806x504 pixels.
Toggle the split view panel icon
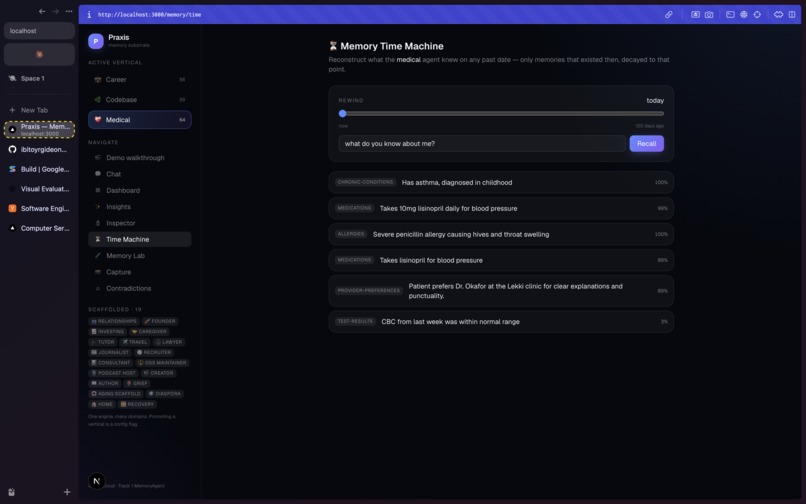click(792, 14)
